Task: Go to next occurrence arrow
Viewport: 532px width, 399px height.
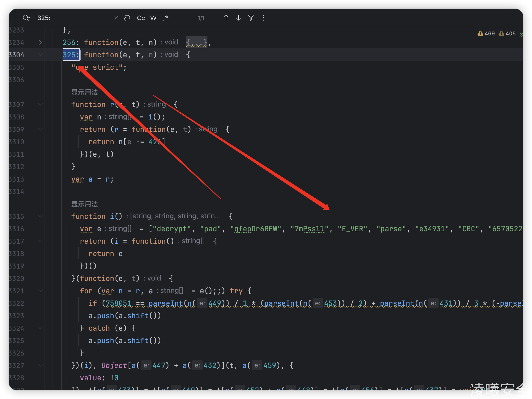Action: click(x=238, y=18)
